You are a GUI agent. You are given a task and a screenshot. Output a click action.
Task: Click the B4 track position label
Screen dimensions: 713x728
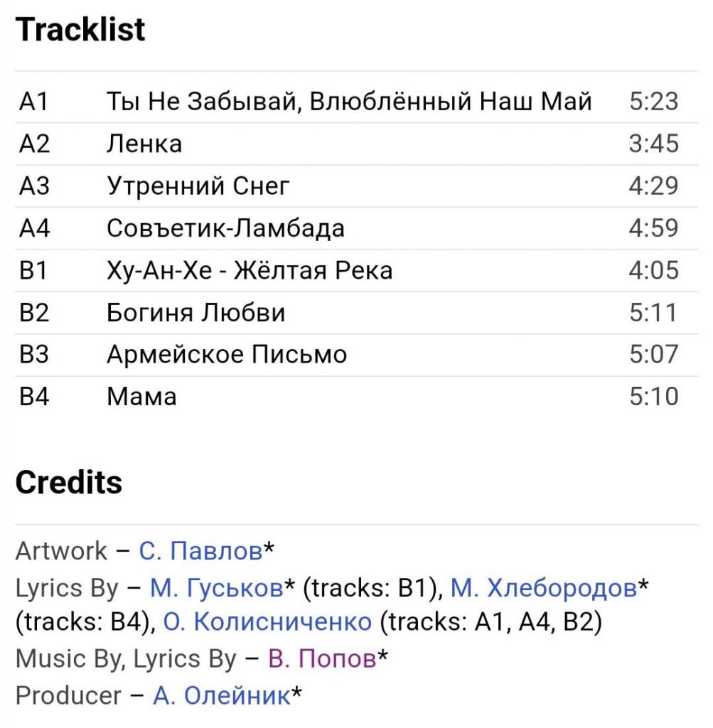34,397
